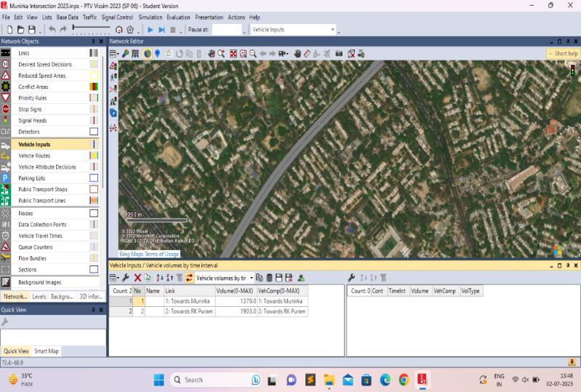Select Desired Speed Decisions network object
The width and height of the screenshot is (581, 392).
[x=45, y=65]
